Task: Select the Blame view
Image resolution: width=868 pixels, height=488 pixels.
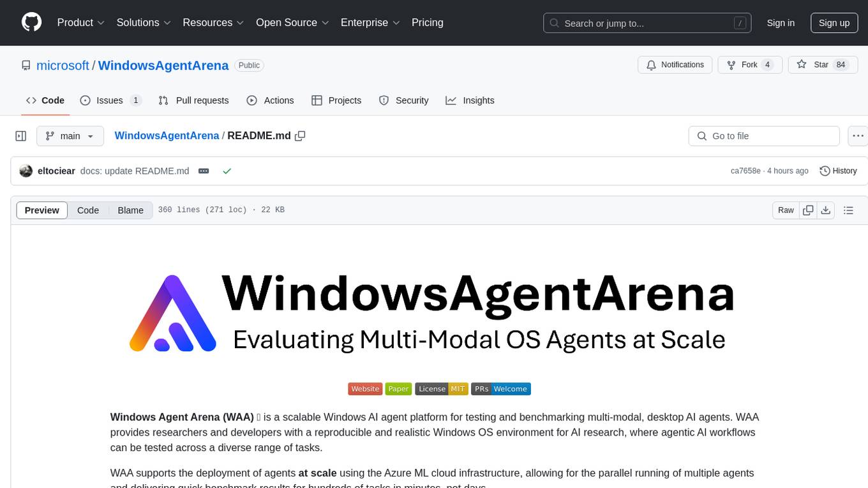Action: click(x=131, y=210)
